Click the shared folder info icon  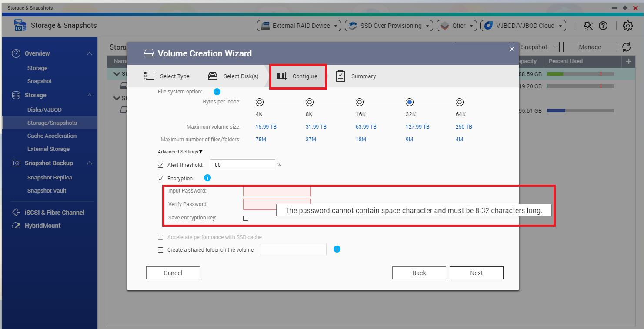tap(337, 249)
